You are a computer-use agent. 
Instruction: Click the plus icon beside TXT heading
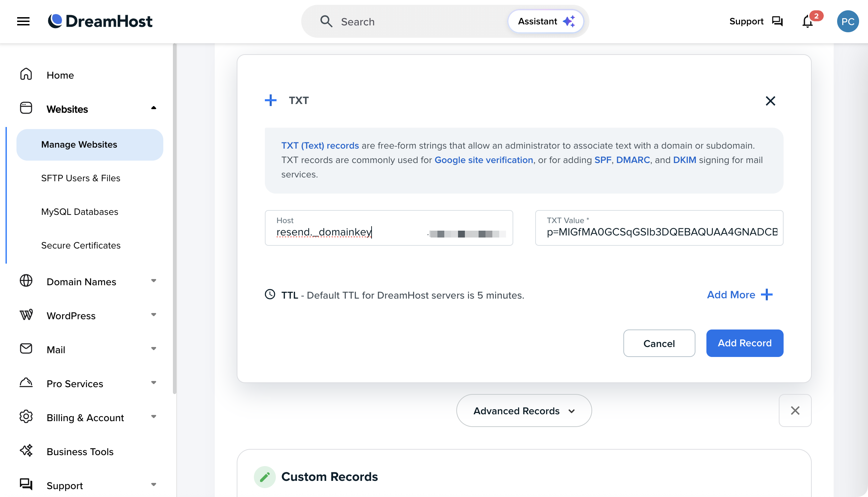click(271, 100)
